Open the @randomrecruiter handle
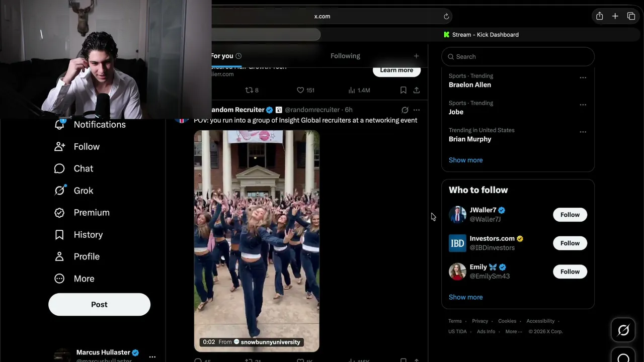This screenshot has width=644, height=362. tap(312, 110)
